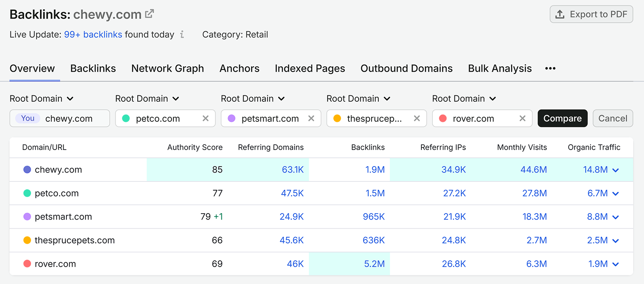Show live update info icon
The height and width of the screenshot is (284, 644).
pos(182,35)
